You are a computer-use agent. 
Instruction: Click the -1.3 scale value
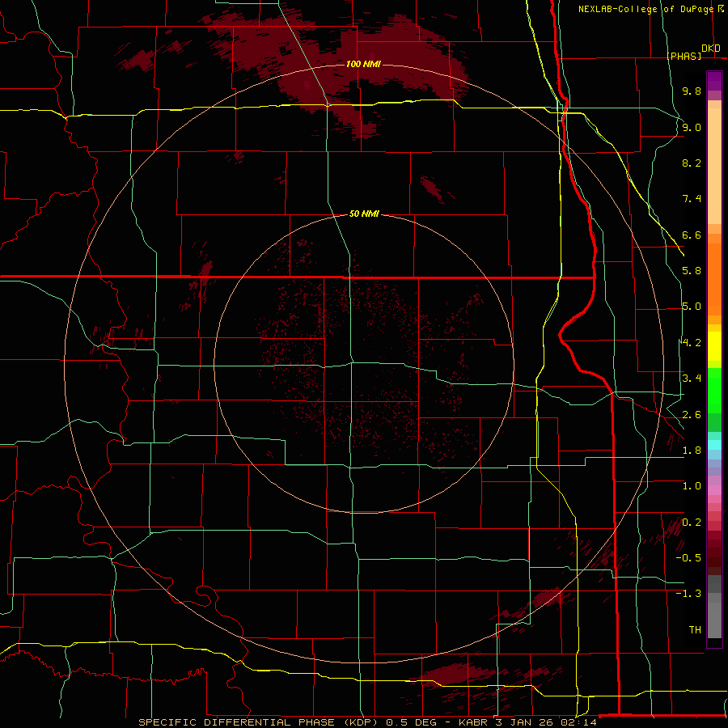(688, 594)
